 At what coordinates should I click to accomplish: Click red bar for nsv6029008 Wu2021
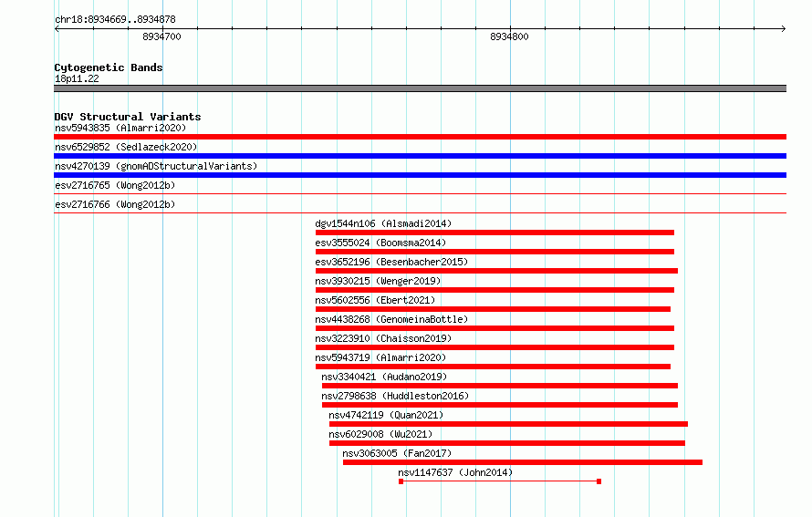pyautogui.click(x=507, y=443)
